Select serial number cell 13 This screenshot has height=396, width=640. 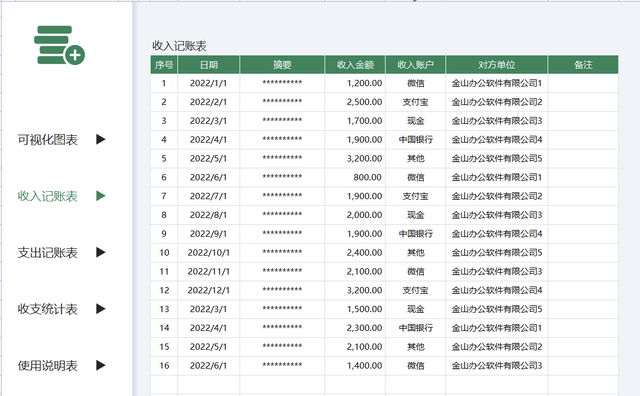pyautogui.click(x=164, y=309)
